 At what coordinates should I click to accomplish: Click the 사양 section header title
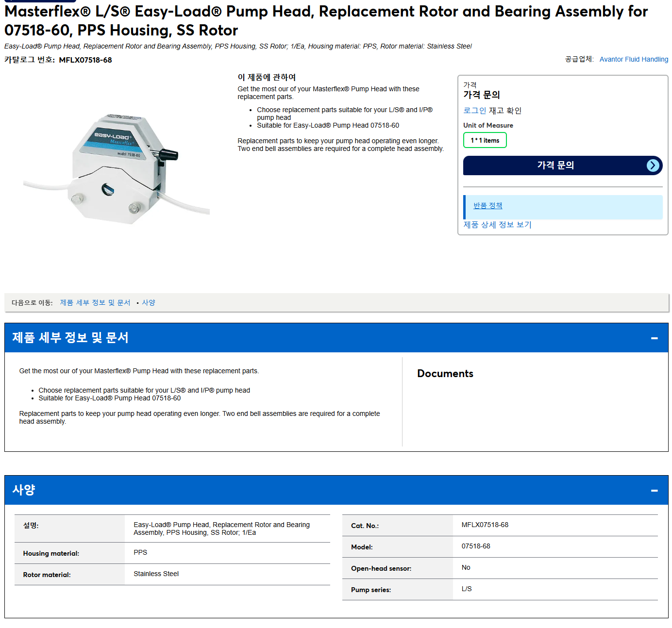pyautogui.click(x=24, y=490)
